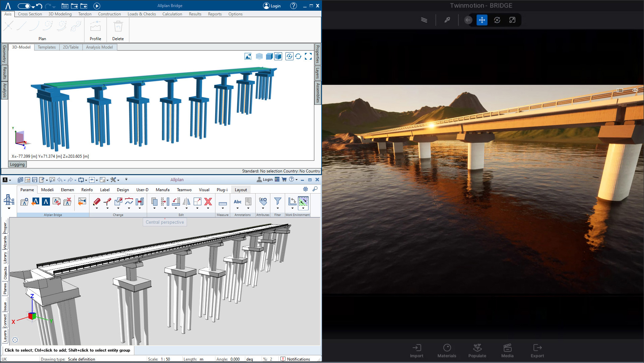Open dropdown under the Measure ruler icon
This screenshot has width=644, height=363.
coord(222,208)
